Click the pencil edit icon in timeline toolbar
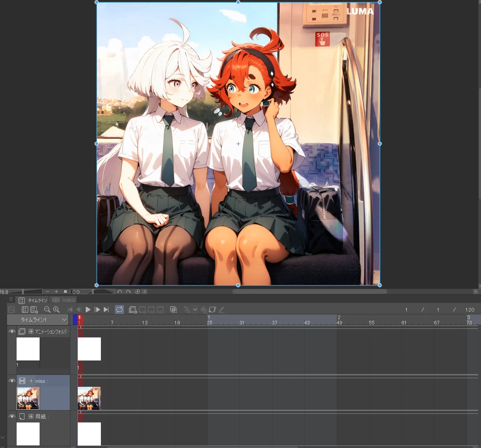This screenshot has width=481, height=448. [x=222, y=310]
